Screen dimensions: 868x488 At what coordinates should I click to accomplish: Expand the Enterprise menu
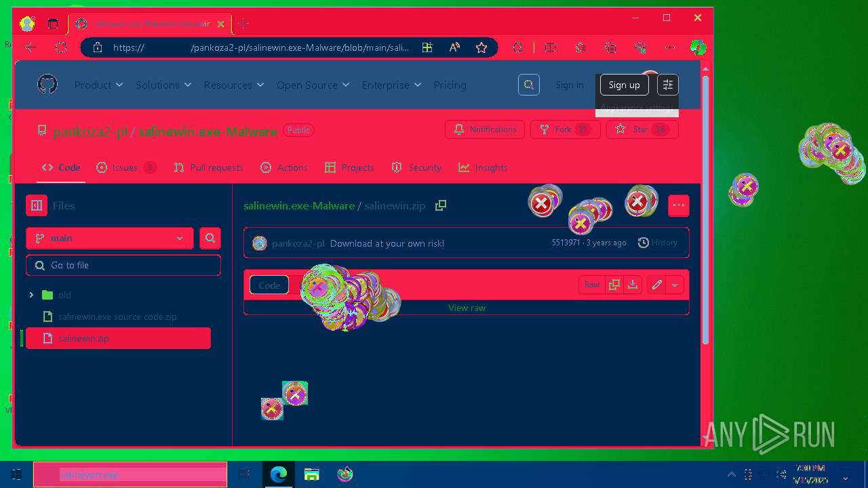(x=391, y=85)
